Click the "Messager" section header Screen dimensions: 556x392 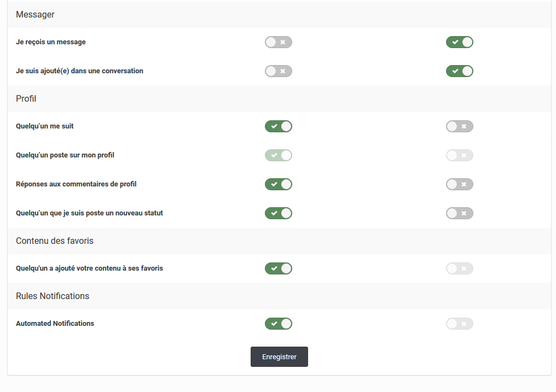[36, 15]
